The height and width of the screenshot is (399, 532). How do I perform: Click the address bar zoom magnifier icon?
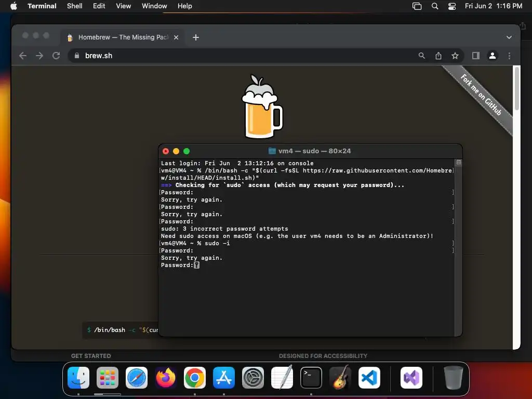click(421, 56)
